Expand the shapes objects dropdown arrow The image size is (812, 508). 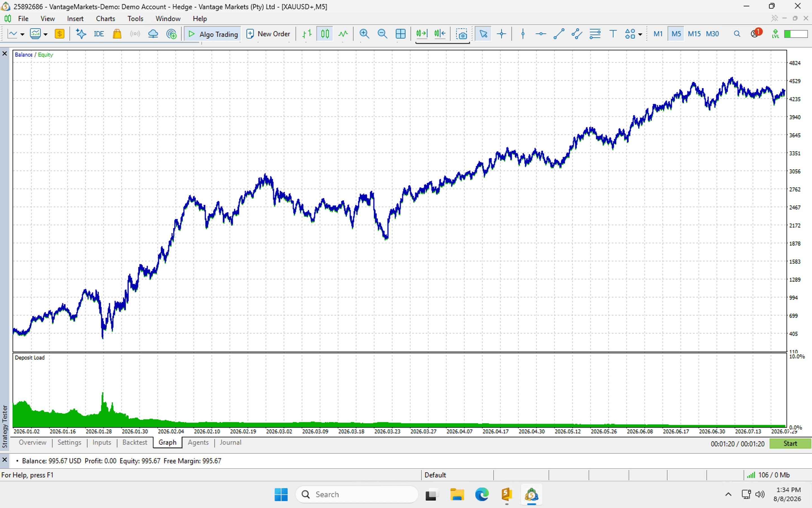coord(640,34)
